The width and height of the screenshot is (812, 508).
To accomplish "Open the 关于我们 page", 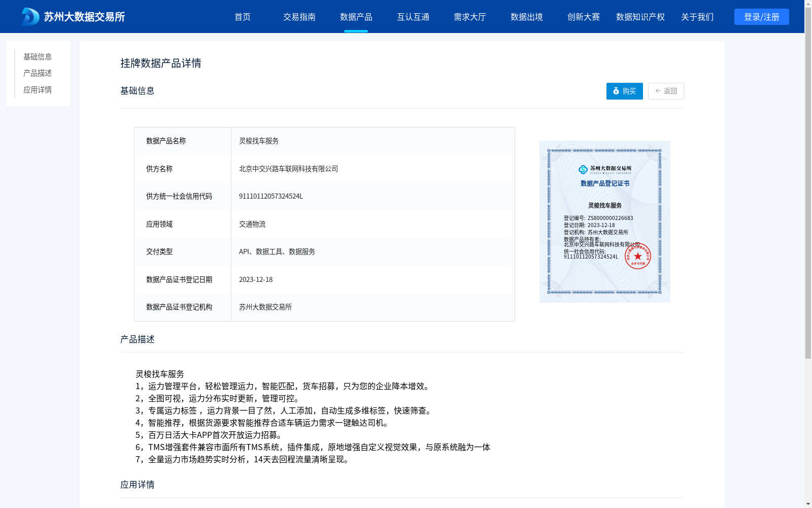I will (697, 17).
